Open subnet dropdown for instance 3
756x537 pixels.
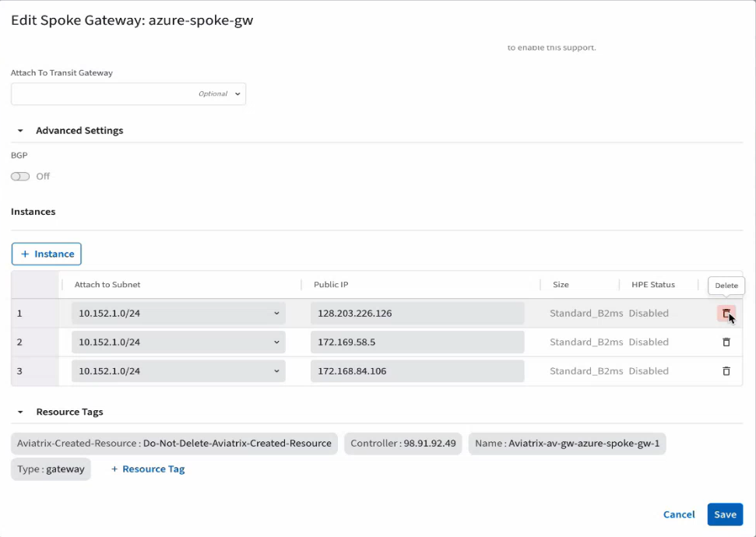pos(178,371)
